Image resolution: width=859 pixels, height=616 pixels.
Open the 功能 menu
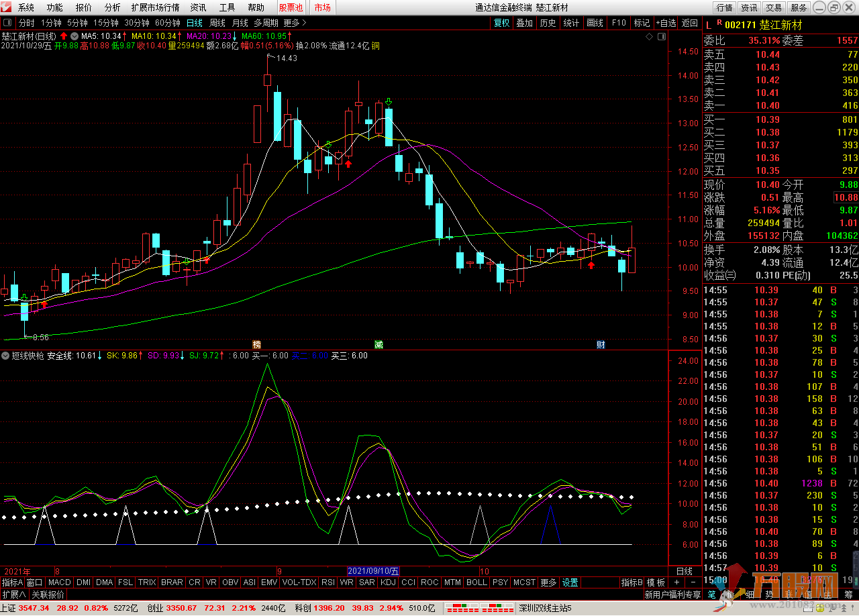55,7
